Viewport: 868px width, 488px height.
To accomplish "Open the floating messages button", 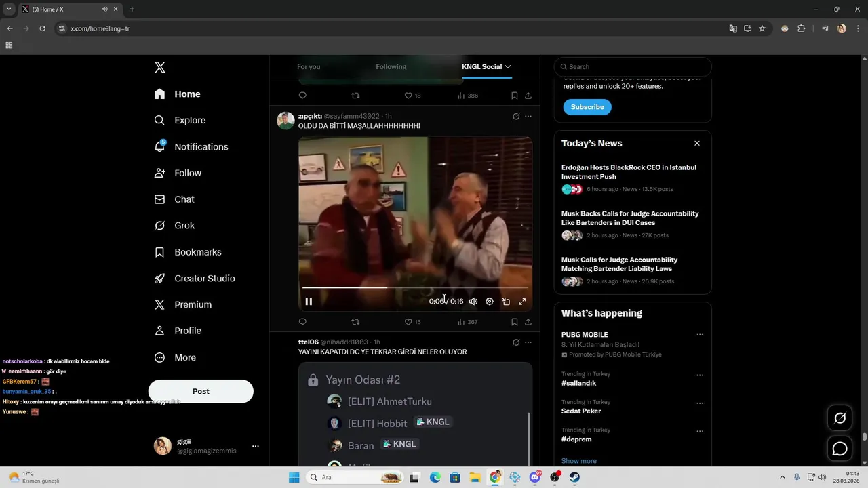I will 840,449.
